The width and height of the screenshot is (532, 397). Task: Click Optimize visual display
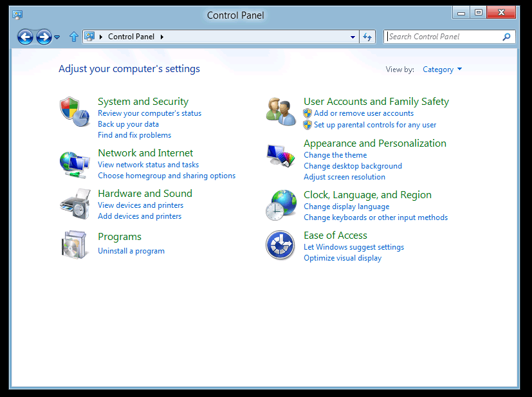click(x=342, y=257)
